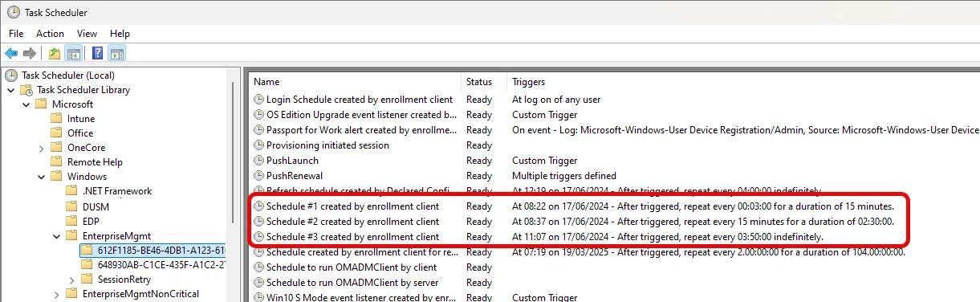The image size is (980, 302).
Task: Collapse the Microsoft folder node
Action: click(x=26, y=104)
